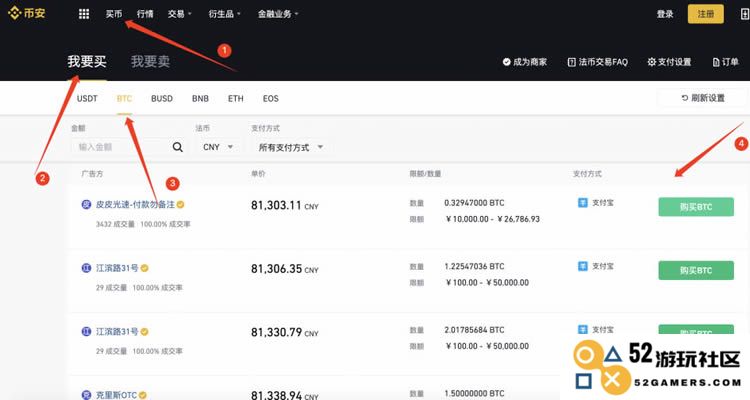The height and width of the screenshot is (400, 750).
Task: Click the yellow 注册 register button
Action: click(706, 14)
